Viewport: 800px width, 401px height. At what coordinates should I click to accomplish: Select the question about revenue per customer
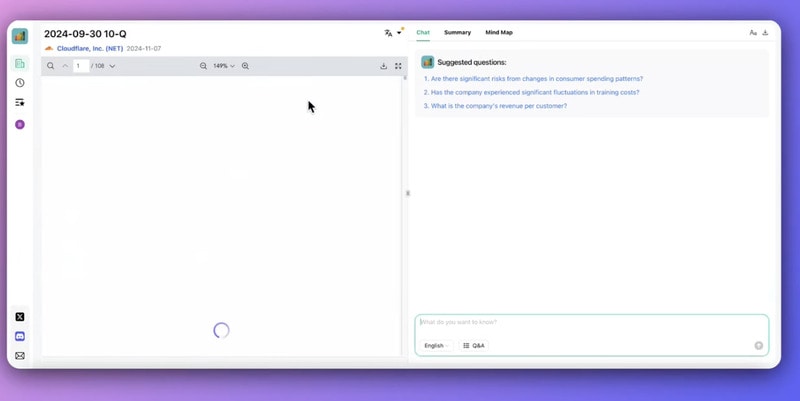(498, 106)
